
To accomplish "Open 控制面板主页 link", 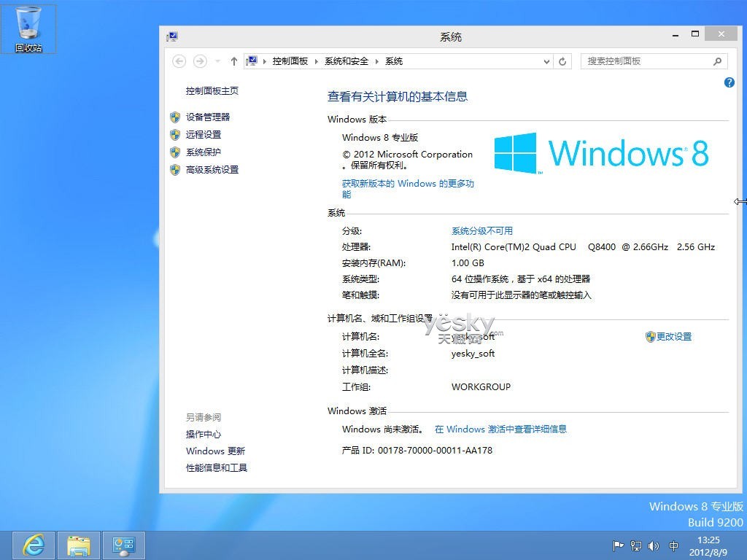I will click(x=212, y=91).
